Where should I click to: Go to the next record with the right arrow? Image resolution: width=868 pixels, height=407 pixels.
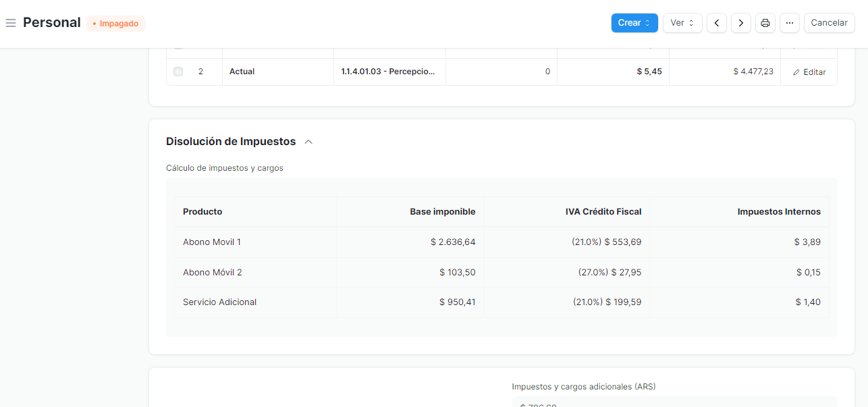coord(740,22)
